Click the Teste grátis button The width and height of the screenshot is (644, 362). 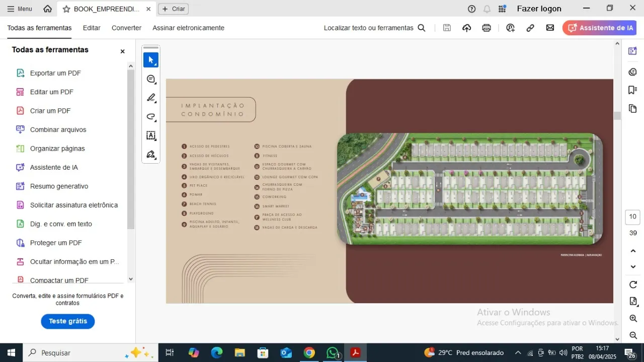tap(68, 321)
